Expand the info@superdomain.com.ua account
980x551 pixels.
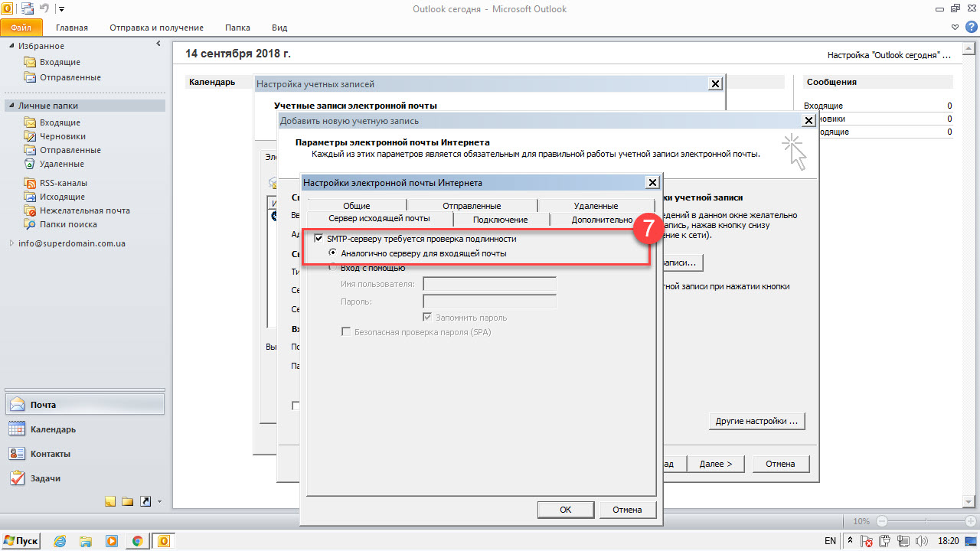point(11,243)
